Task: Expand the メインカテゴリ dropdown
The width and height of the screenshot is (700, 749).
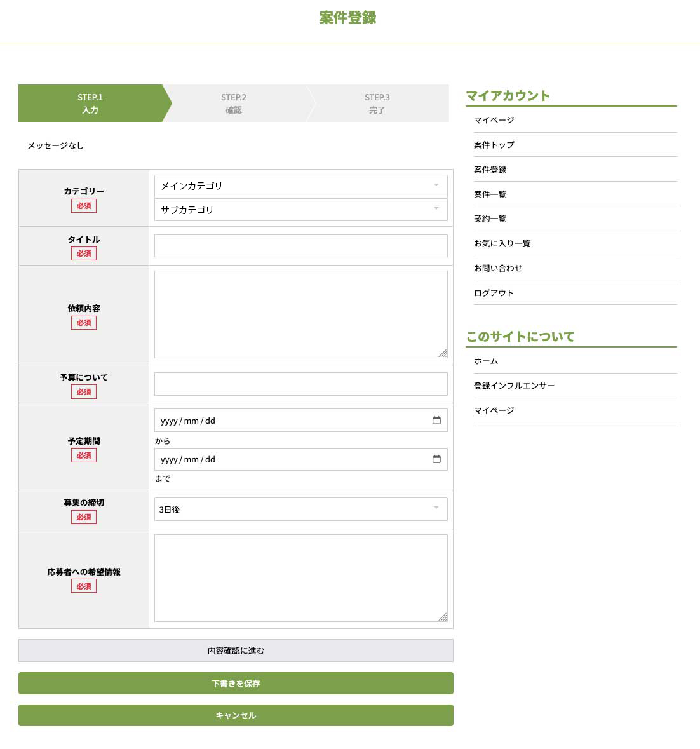Action: [300, 186]
